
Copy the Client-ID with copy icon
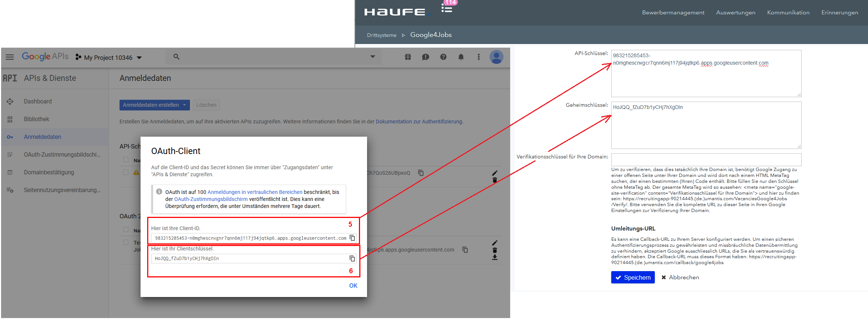(x=352, y=238)
